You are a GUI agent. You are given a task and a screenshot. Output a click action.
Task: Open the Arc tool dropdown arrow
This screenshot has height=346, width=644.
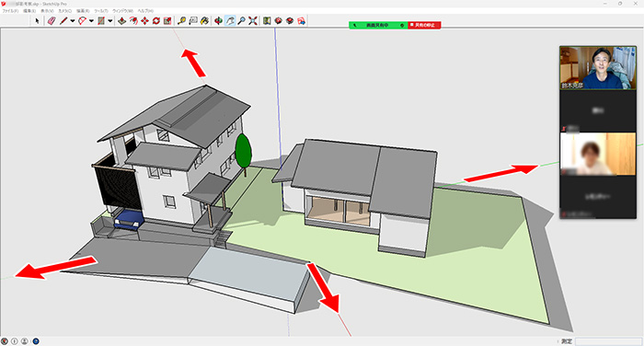pyautogui.click(x=91, y=20)
